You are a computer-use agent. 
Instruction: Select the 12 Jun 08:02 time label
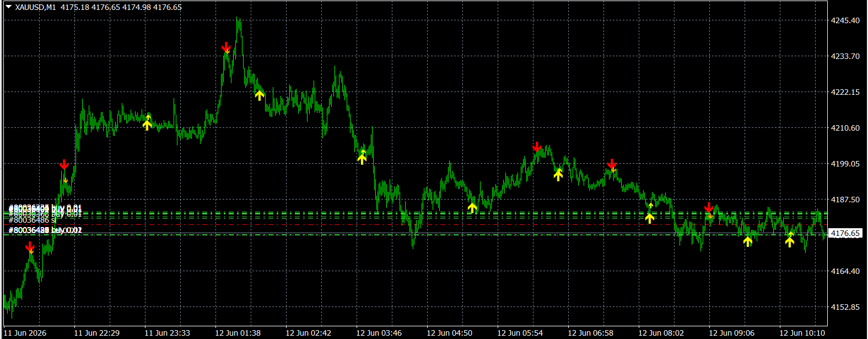click(661, 333)
